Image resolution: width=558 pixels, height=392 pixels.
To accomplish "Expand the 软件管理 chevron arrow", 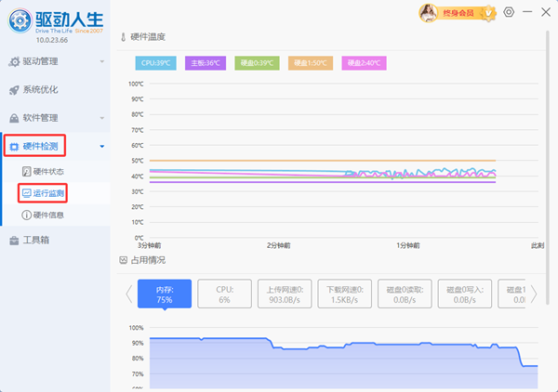I will click(100, 118).
